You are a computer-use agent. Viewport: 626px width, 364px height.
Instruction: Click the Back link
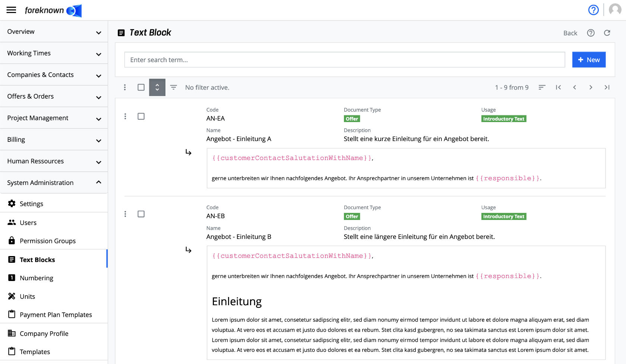tap(570, 33)
